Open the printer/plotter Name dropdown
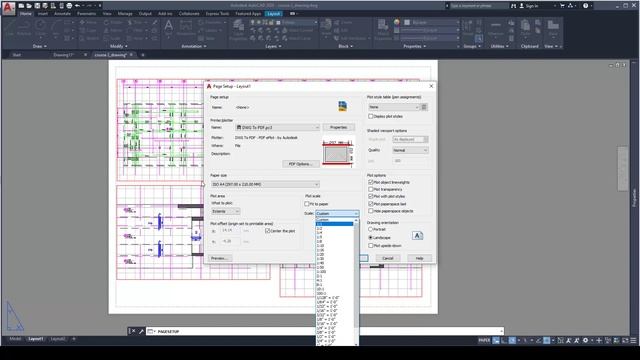Image resolution: width=640 pixels, height=360 pixels. [277, 127]
